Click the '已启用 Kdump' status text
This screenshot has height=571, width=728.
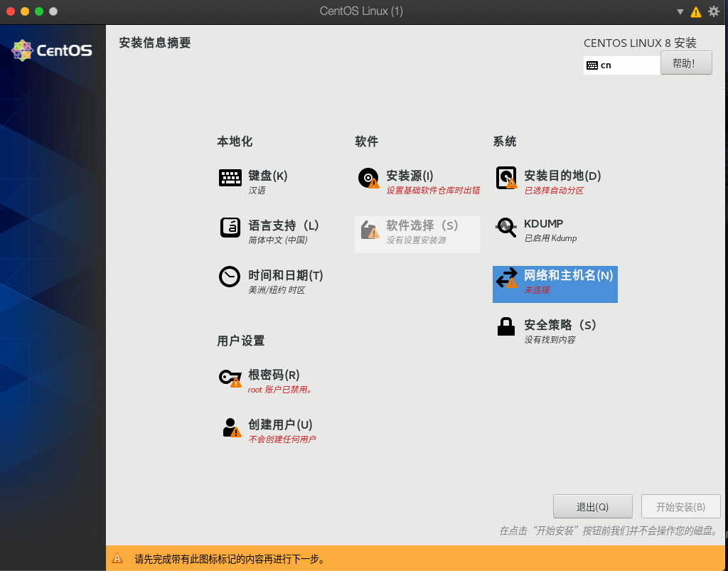pyautogui.click(x=550, y=238)
